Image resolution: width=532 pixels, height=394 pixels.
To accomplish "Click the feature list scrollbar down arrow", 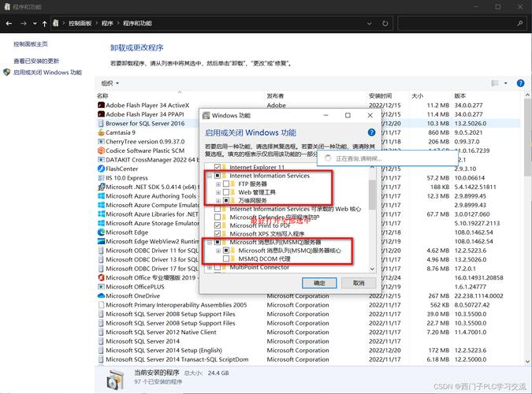I will [x=372, y=269].
